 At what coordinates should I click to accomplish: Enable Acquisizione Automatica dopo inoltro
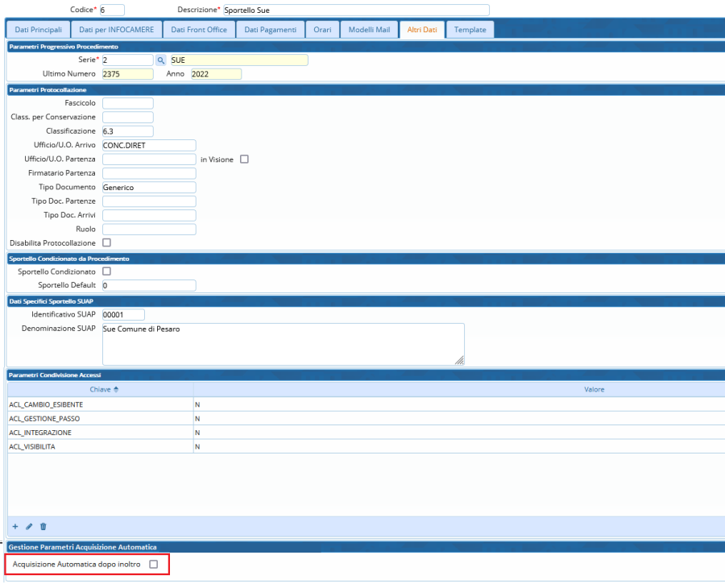point(154,565)
